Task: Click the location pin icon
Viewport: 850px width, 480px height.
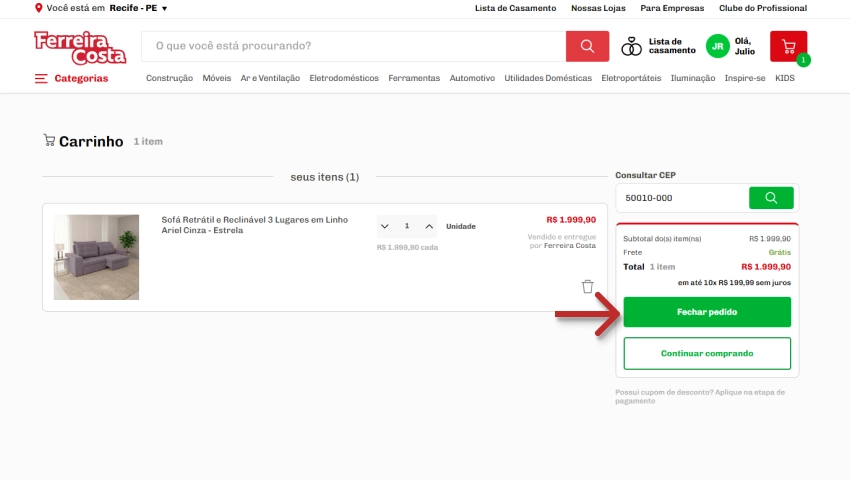Action: coord(38,8)
